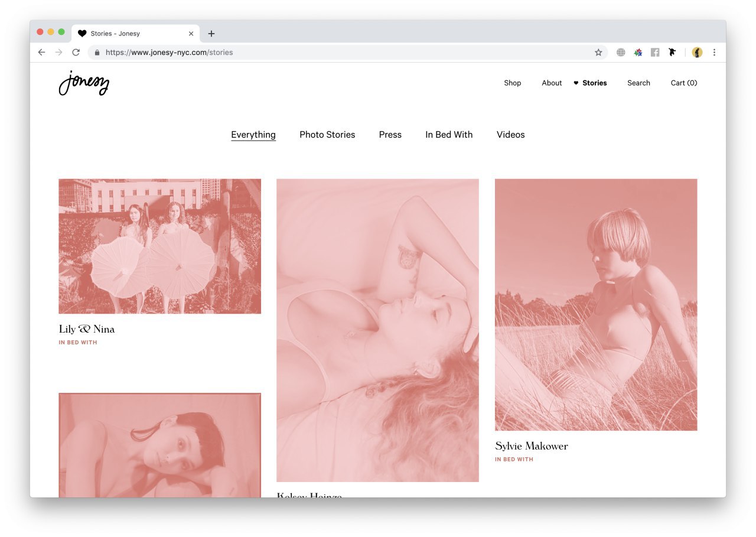Open the Lily & Nina parasol photo

(x=159, y=246)
